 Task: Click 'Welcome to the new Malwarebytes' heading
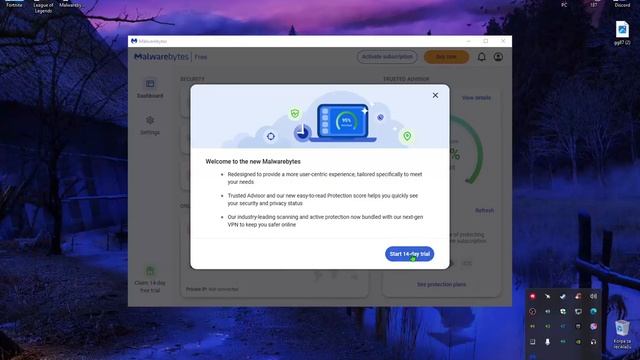(253, 162)
